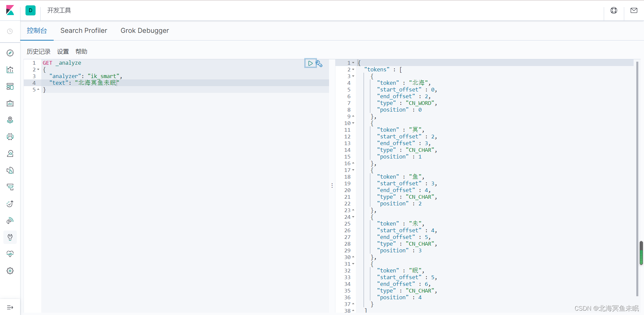Open 帮助 help
644x315 pixels.
[x=82, y=52]
